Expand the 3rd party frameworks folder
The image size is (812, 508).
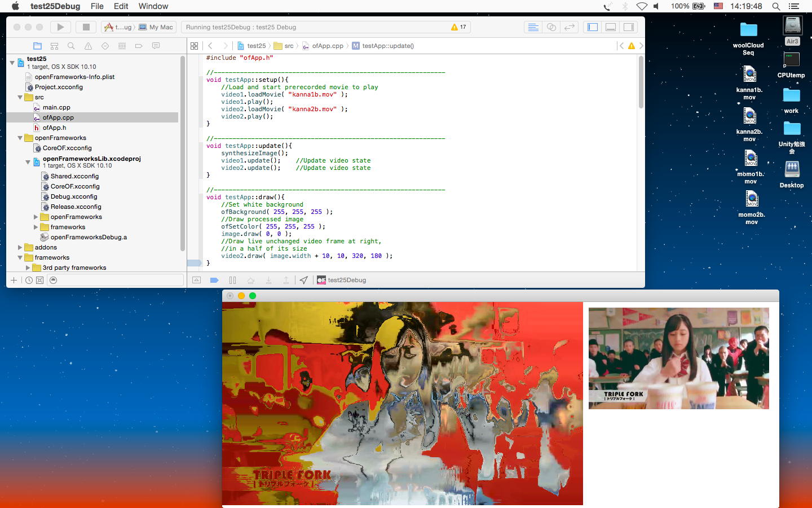click(x=28, y=268)
